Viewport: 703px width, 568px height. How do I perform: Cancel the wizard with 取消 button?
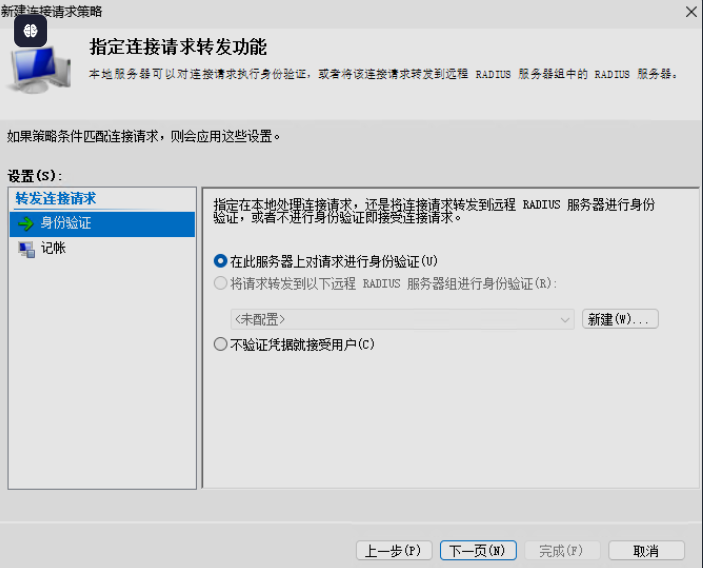(x=646, y=550)
